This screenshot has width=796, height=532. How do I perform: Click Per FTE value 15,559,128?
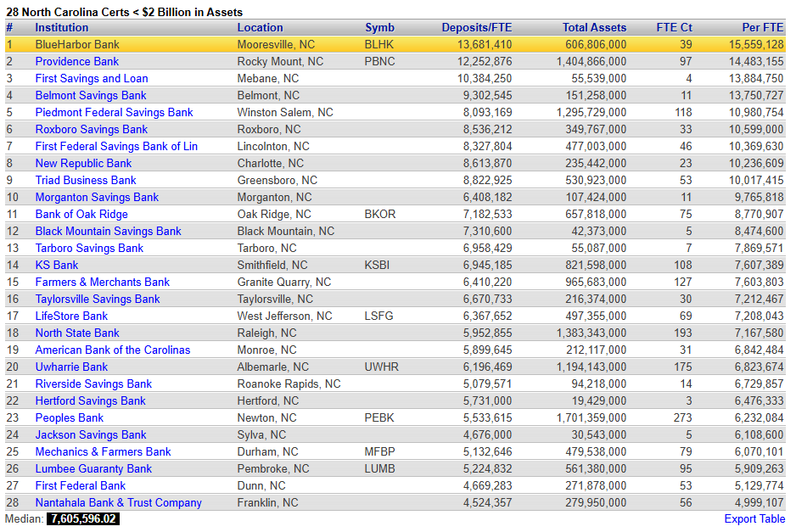[756, 45]
